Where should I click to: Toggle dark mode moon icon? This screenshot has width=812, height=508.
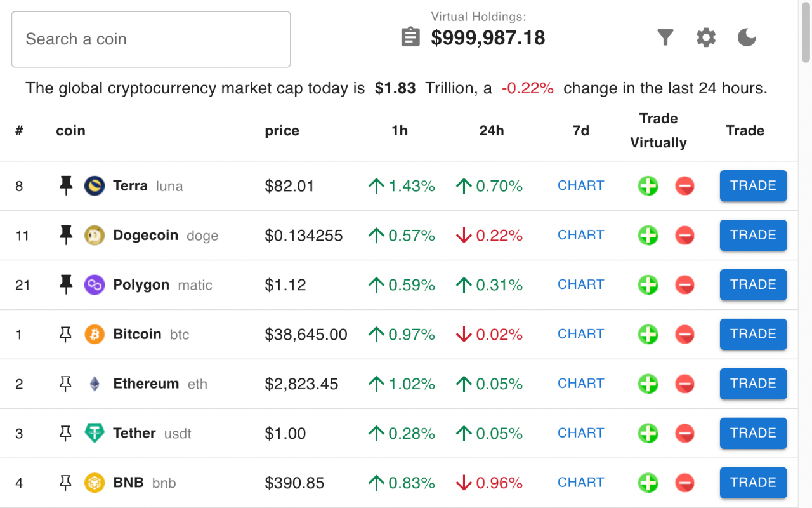point(747,38)
